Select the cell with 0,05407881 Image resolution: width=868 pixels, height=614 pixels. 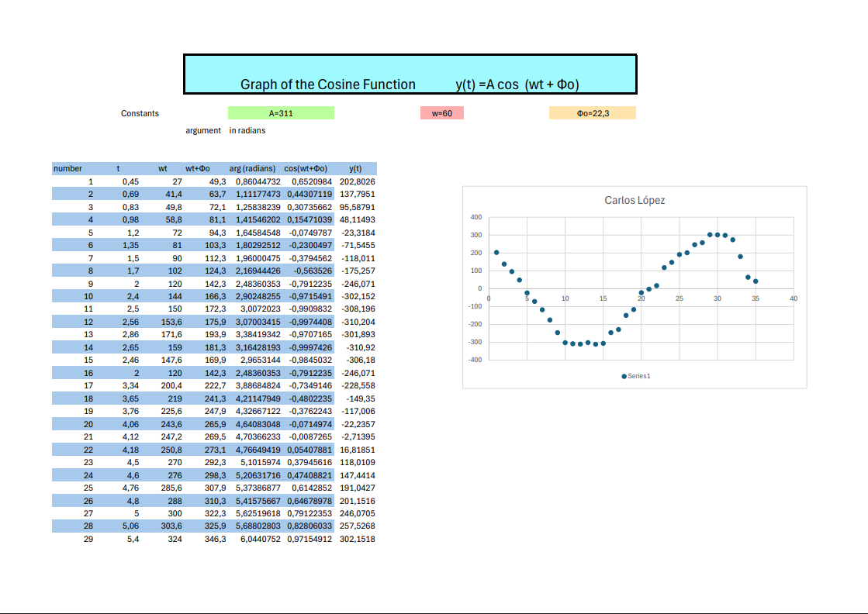310,450
